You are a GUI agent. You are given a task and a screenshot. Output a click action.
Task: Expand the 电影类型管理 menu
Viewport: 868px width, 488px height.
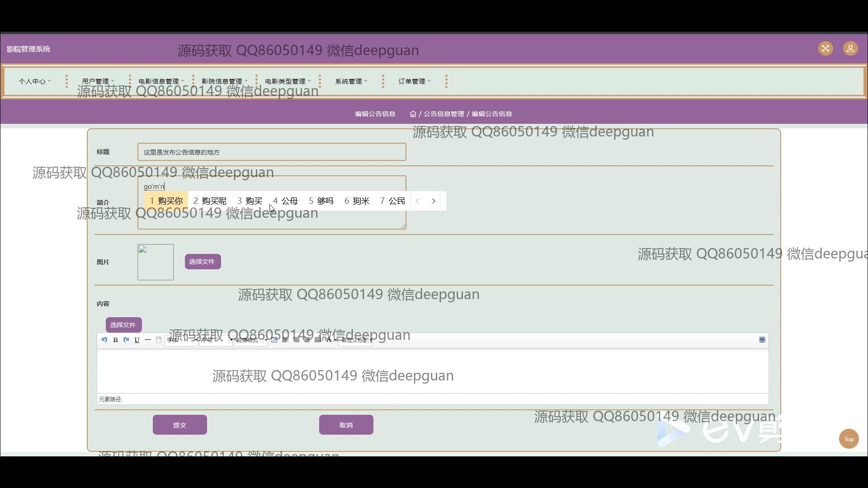288,81
